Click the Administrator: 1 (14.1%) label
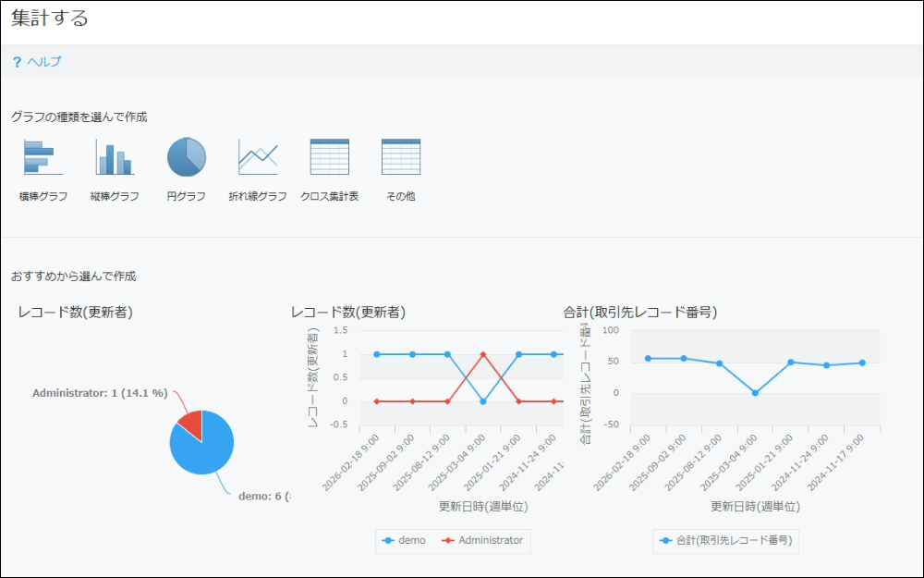 coord(102,393)
